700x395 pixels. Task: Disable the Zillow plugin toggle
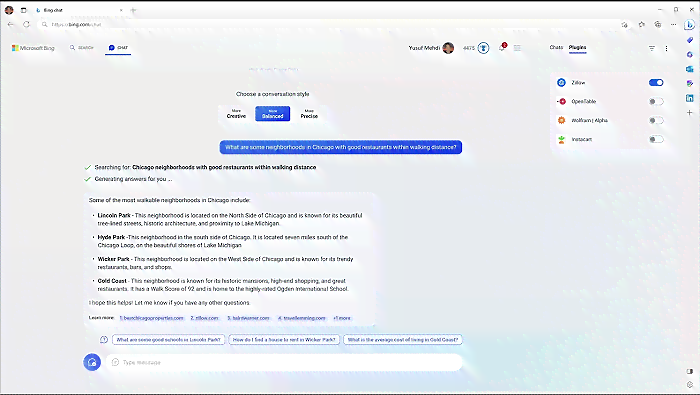click(656, 83)
